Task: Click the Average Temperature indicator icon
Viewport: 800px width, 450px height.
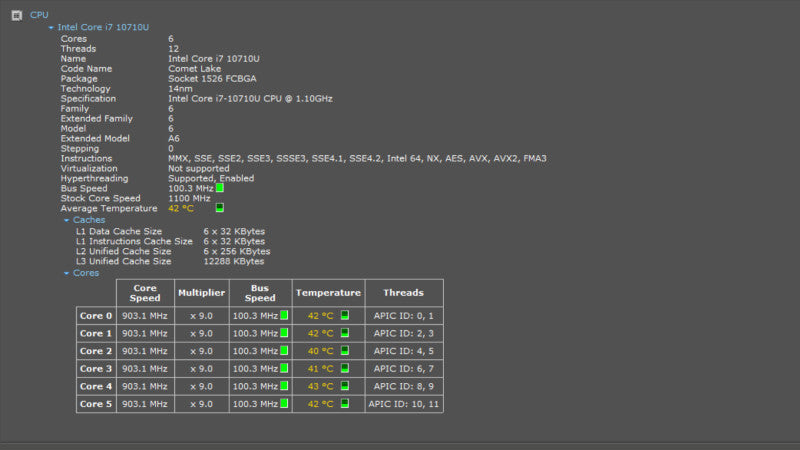Action: pyautogui.click(x=220, y=208)
